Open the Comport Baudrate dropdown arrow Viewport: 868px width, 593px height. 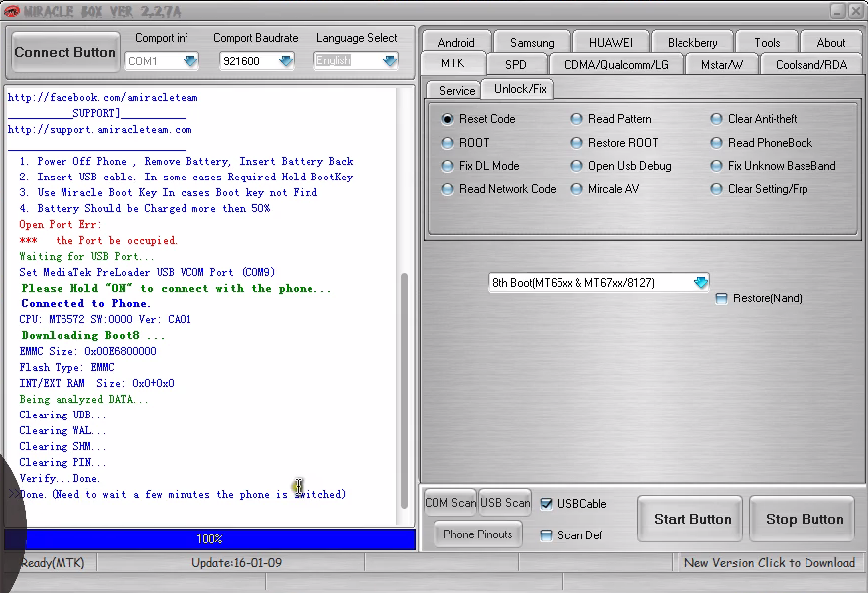tap(286, 60)
